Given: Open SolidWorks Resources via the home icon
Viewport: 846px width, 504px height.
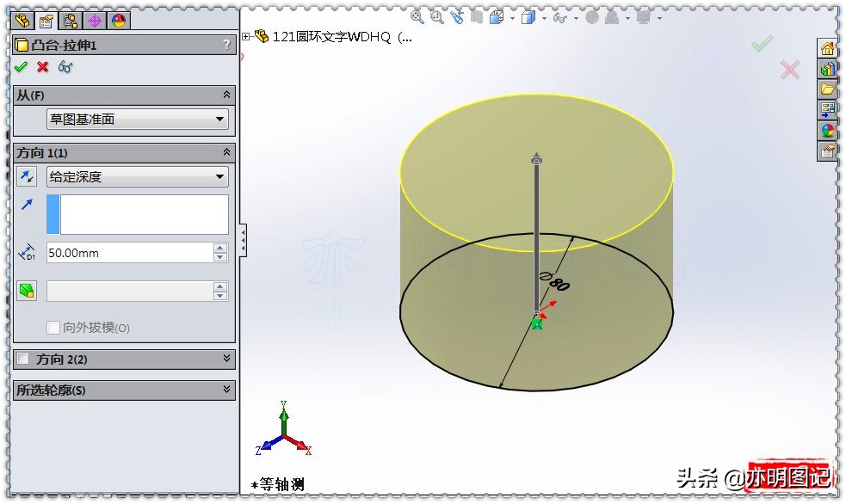Looking at the screenshot, I should click(827, 49).
